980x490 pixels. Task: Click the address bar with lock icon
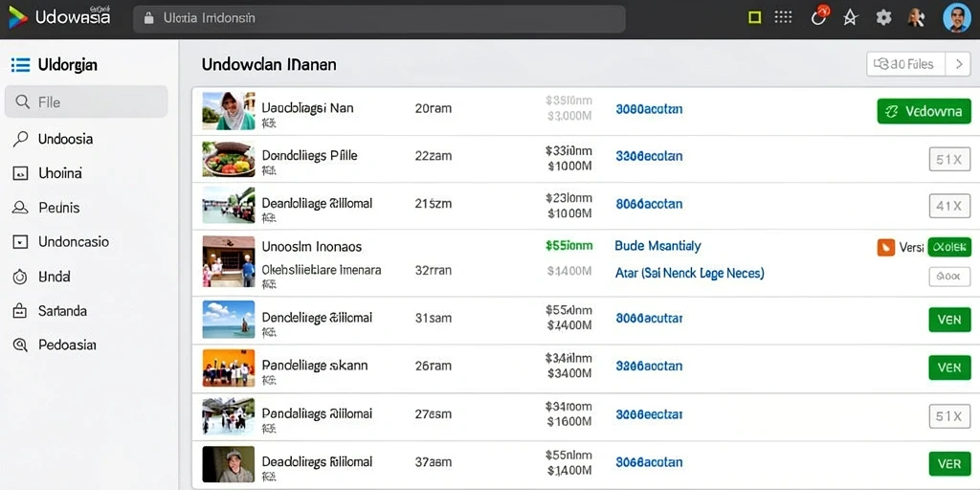[379, 18]
